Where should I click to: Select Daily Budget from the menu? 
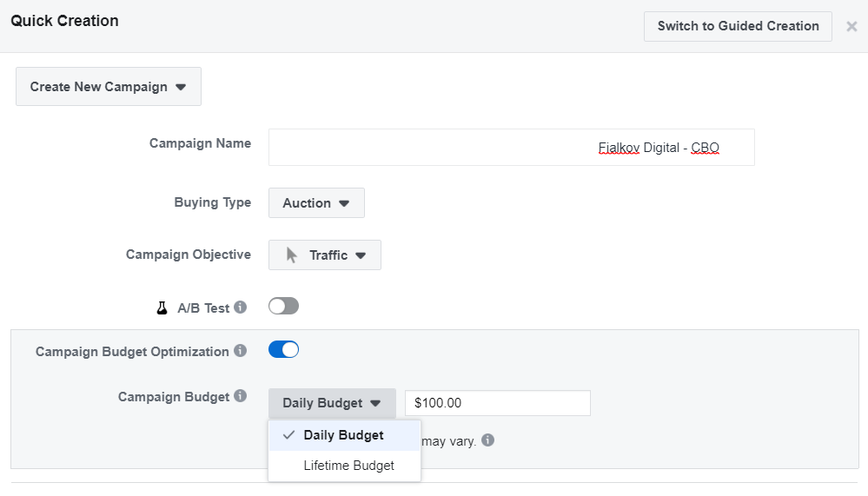[344, 435]
